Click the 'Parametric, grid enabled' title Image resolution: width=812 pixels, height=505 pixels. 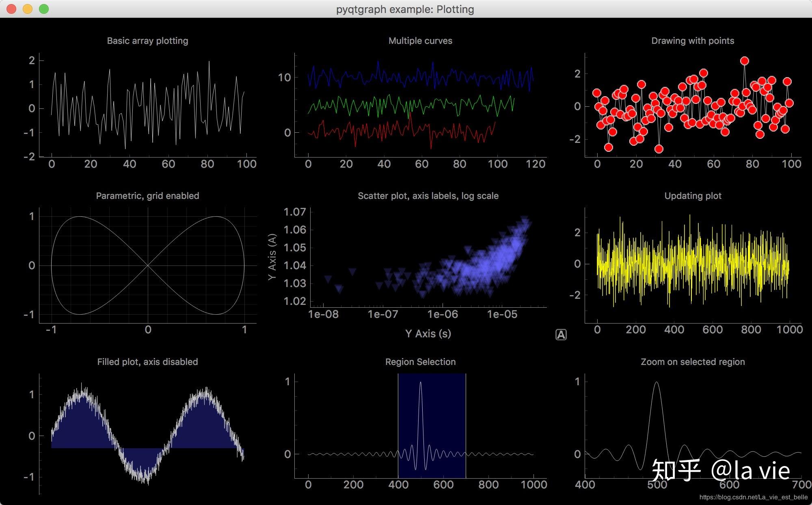tap(147, 196)
